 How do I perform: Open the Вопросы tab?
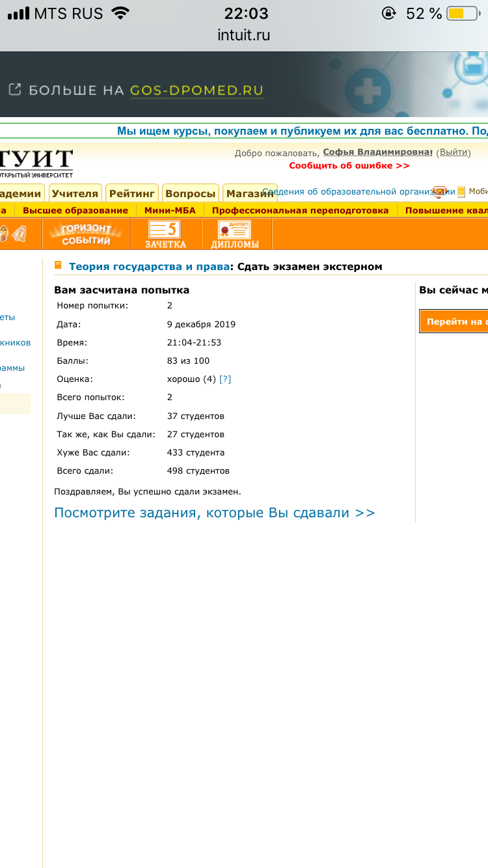pos(190,193)
